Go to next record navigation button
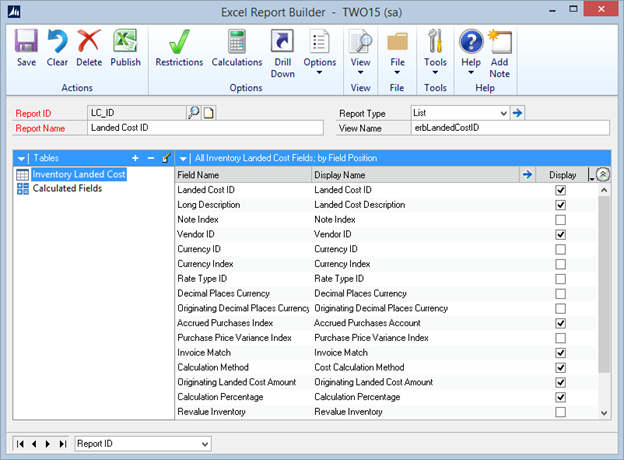Image resolution: width=624 pixels, height=460 pixels. [x=48, y=444]
